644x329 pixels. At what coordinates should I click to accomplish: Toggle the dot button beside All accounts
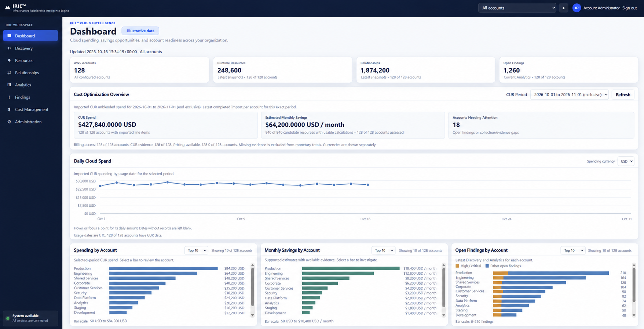563,8
